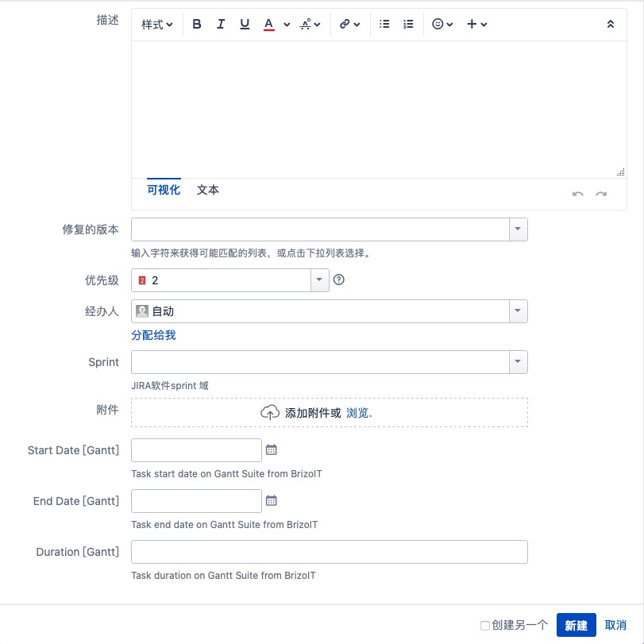Apply text color with the A icon
Viewport: 644px width, 644px height.
pos(268,25)
